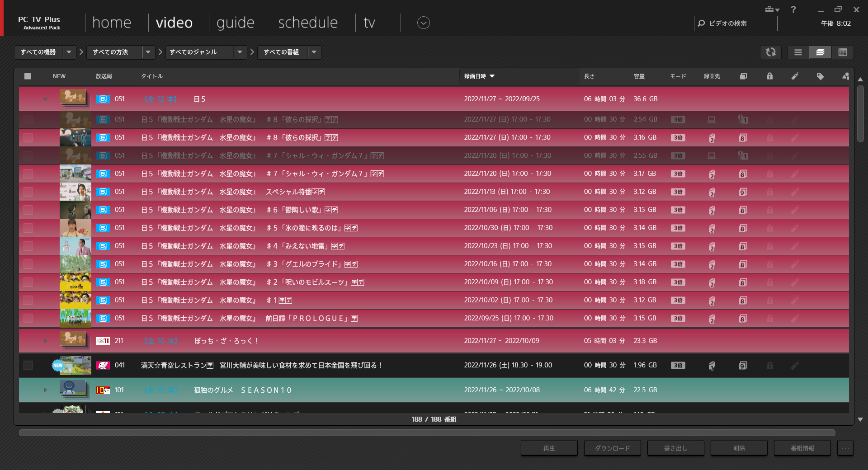
Task: Click the search magnifier icon
Action: (701, 23)
